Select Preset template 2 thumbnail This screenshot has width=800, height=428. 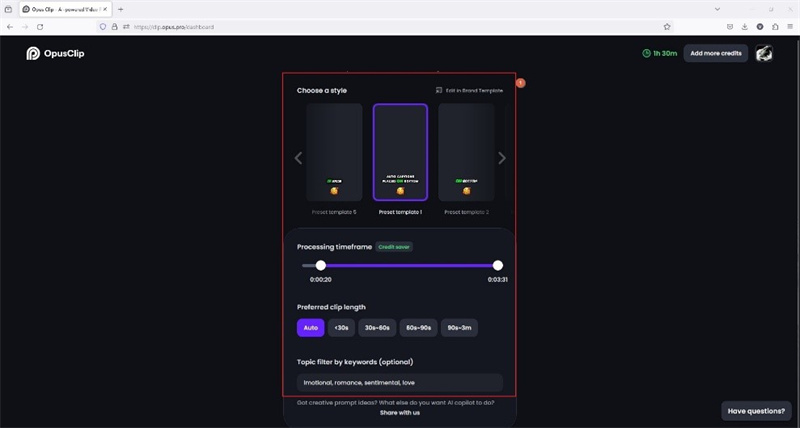(x=466, y=152)
